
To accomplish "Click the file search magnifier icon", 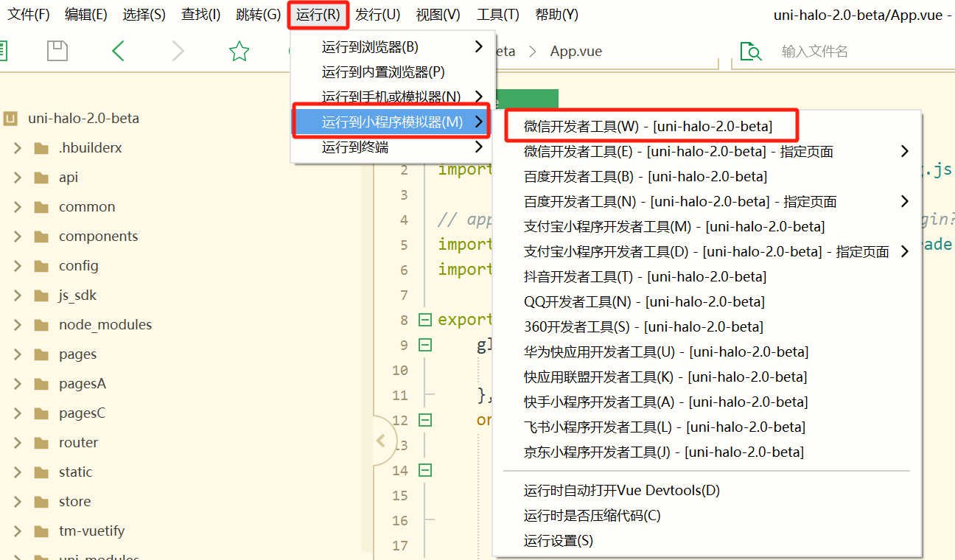I will (x=751, y=51).
